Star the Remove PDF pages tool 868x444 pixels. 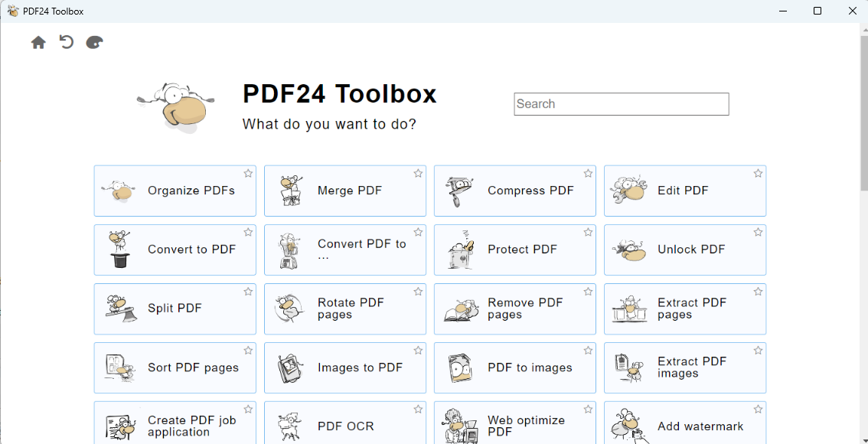pyautogui.click(x=589, y=291)
